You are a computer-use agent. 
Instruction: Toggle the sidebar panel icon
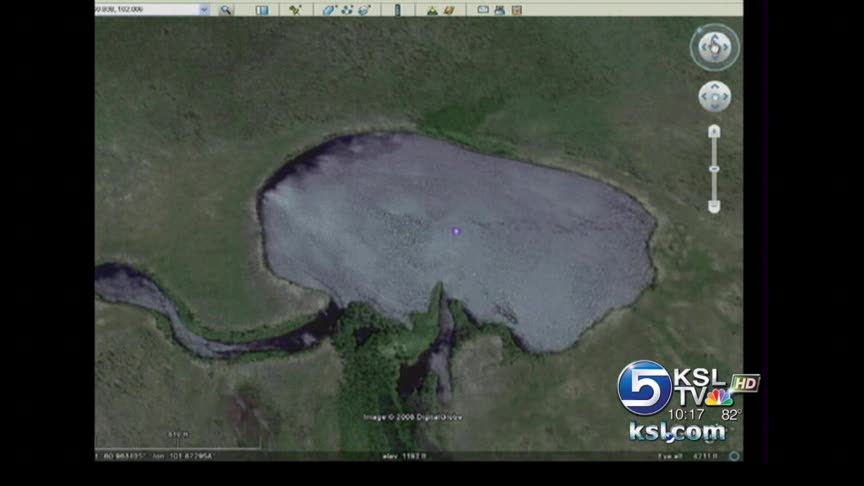(262, 9)
